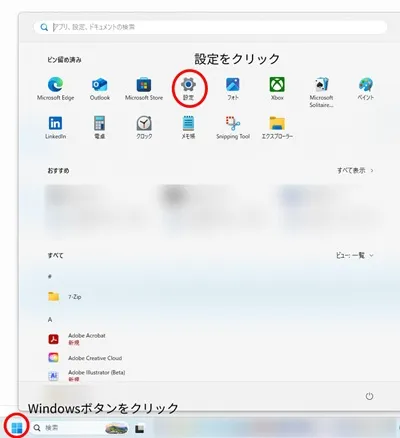Open the フォト (Photos) app
Screen dimensions: 400x438
[x=233, y=89]
